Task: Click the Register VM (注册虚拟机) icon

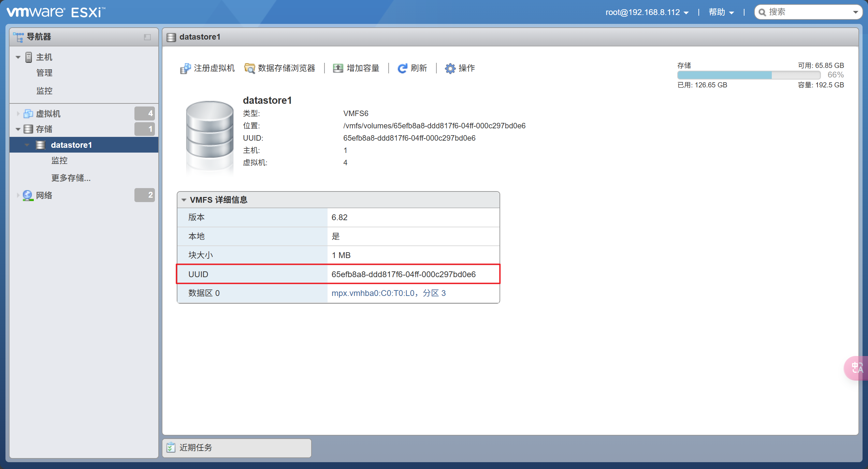Action: tap(185, 68)
